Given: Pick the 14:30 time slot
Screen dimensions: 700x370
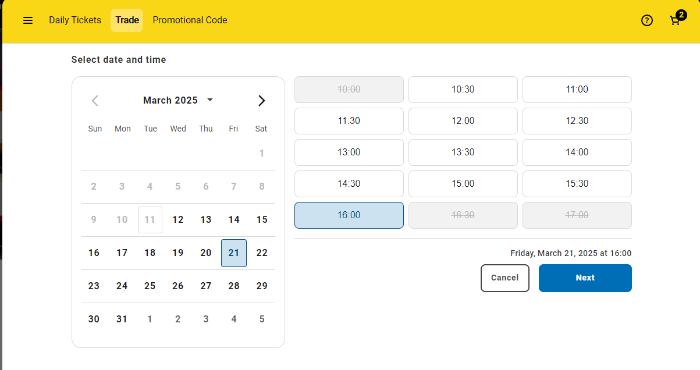Looking at the screenshot, I should [349, 184].
